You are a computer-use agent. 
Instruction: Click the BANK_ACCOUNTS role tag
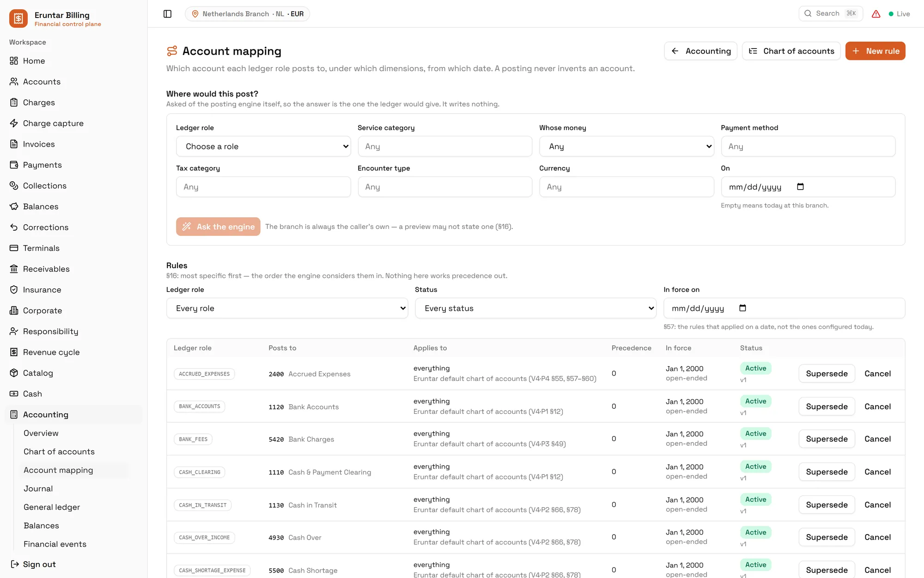click(x=200, y=406)
